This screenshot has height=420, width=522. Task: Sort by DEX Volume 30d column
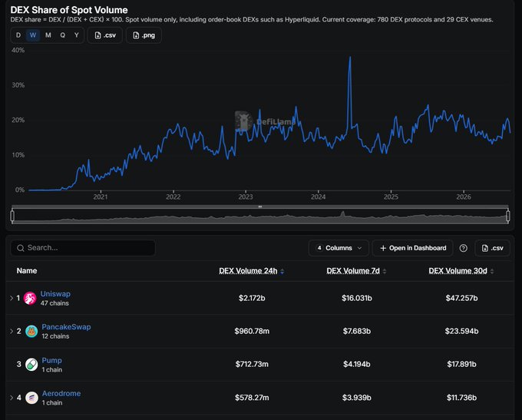[461, 271]
